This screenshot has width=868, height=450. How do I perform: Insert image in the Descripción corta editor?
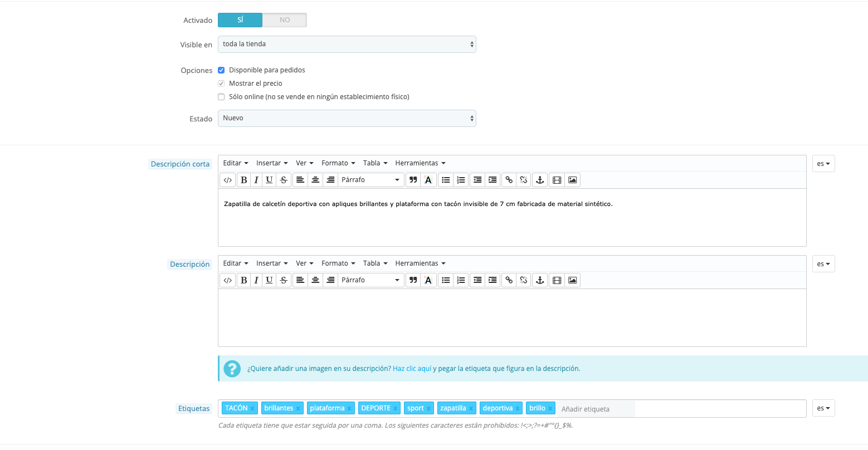pos(572,180)
